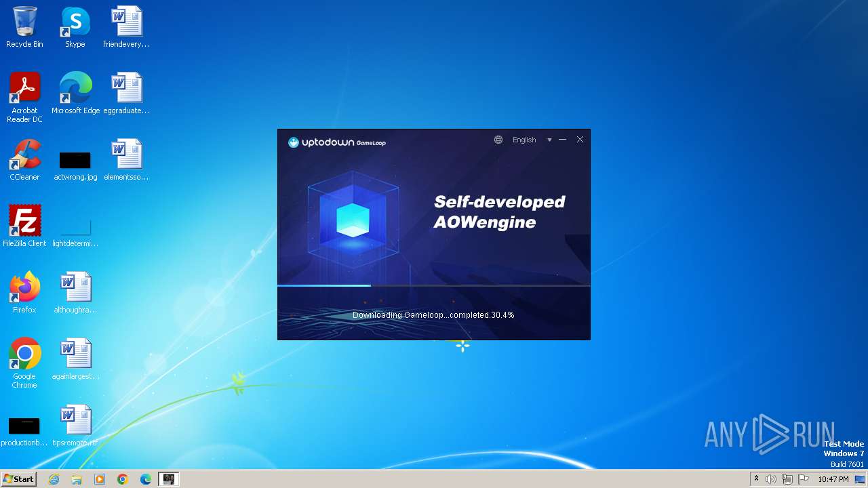Expand language list via the arrow

pyautogui.click(x=549, y=140)
